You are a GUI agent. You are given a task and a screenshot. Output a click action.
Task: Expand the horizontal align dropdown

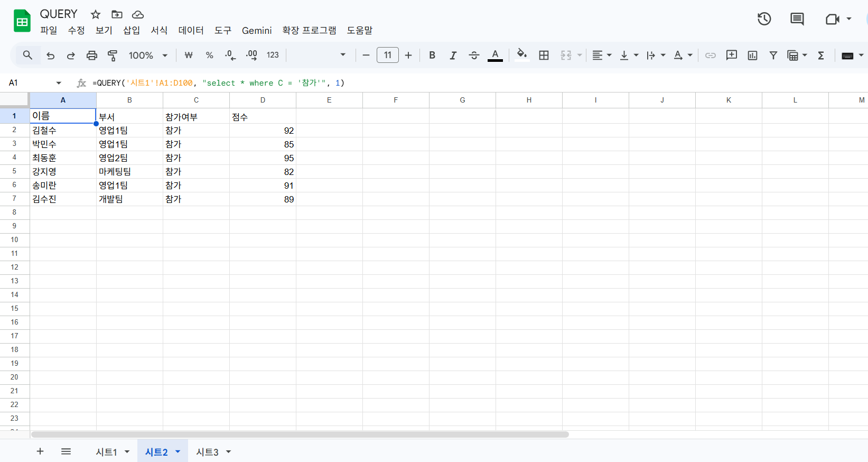tap(601, 56)
